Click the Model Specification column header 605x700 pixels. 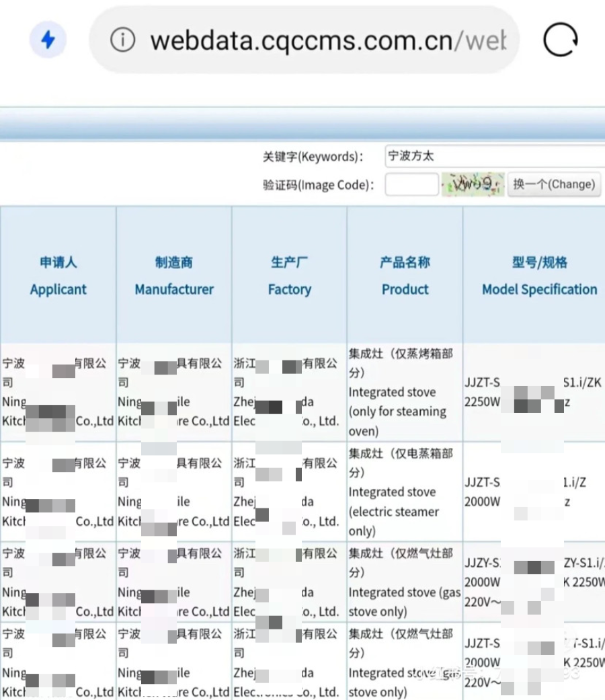pyautogui.click(x=534, y=275)
